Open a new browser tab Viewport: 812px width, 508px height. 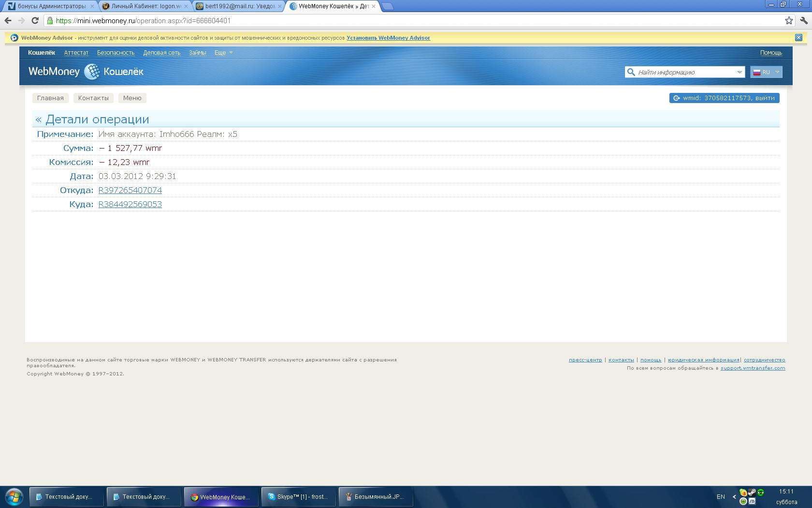pos(388,6)
